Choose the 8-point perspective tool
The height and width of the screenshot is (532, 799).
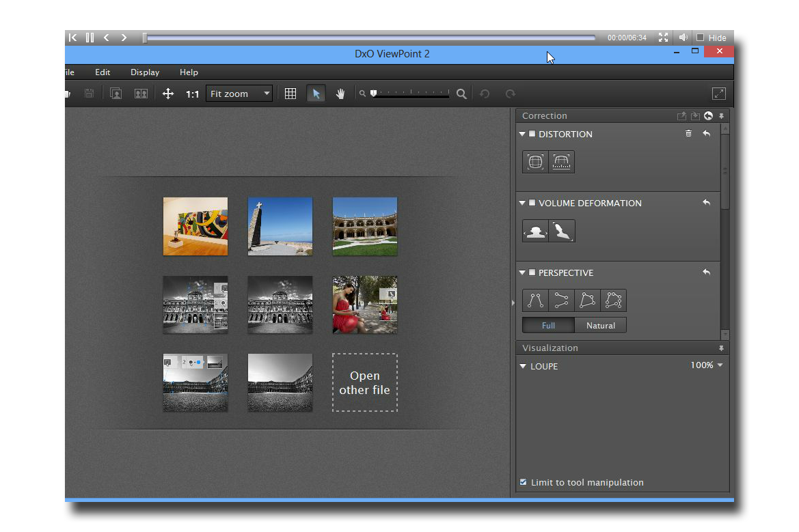point(613,300)
